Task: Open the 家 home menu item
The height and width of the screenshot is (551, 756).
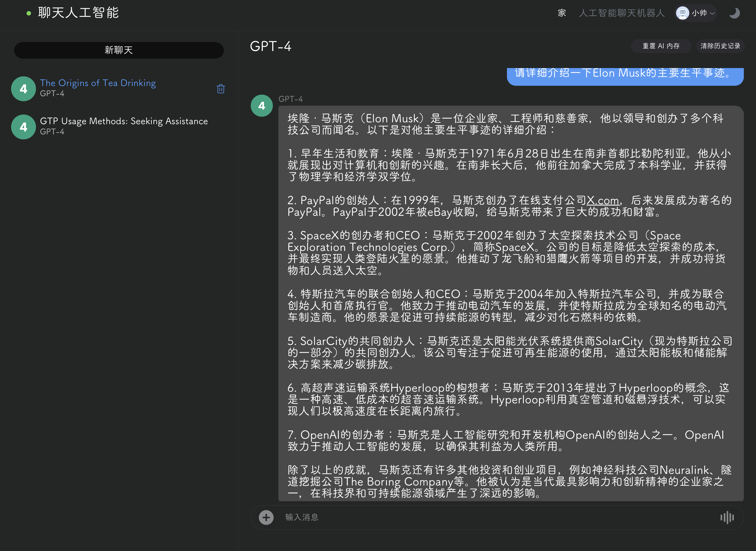Action: click(562, 13)
